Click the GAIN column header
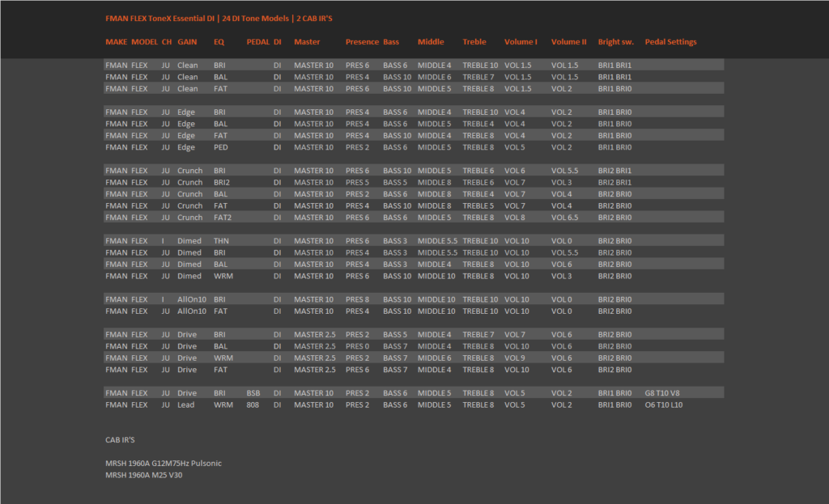Image resolution: width=829 pixels, height=504 pixels. point(187,42)
